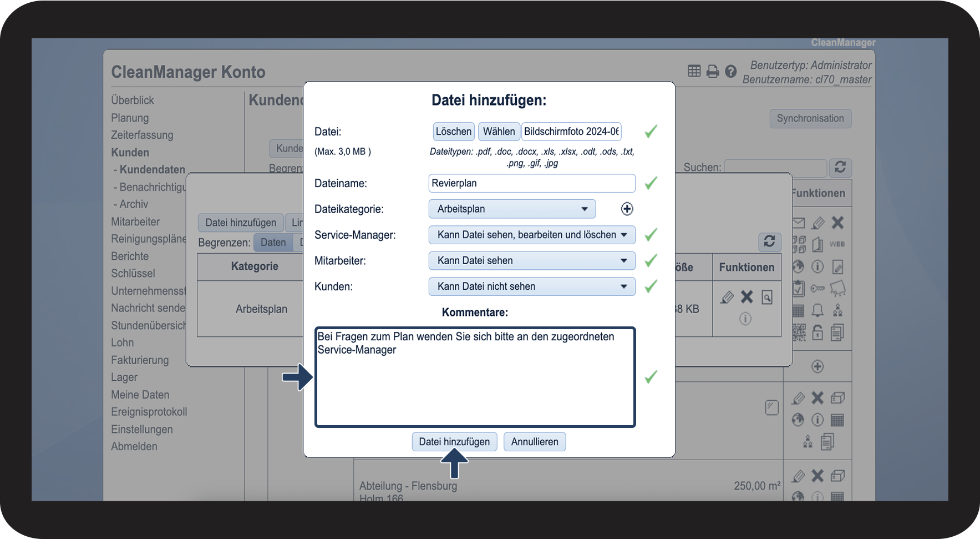Image resolution: width=980 pixels, height=539 pixels.
Task: Click the key icon in the Funktionen column
Action: 817,289
